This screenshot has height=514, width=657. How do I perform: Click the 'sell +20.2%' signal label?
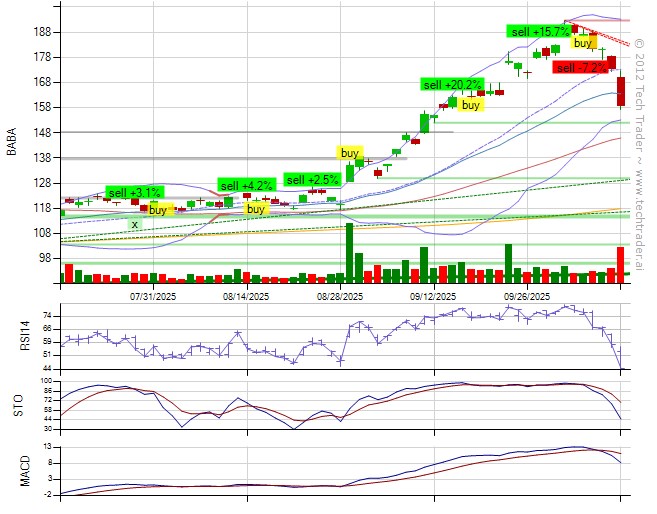click(452, 84)
